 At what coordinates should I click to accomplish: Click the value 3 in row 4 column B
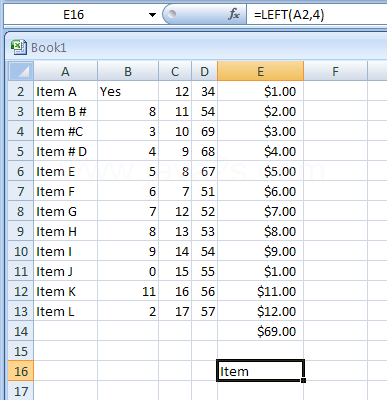click(x=128, y=131)
